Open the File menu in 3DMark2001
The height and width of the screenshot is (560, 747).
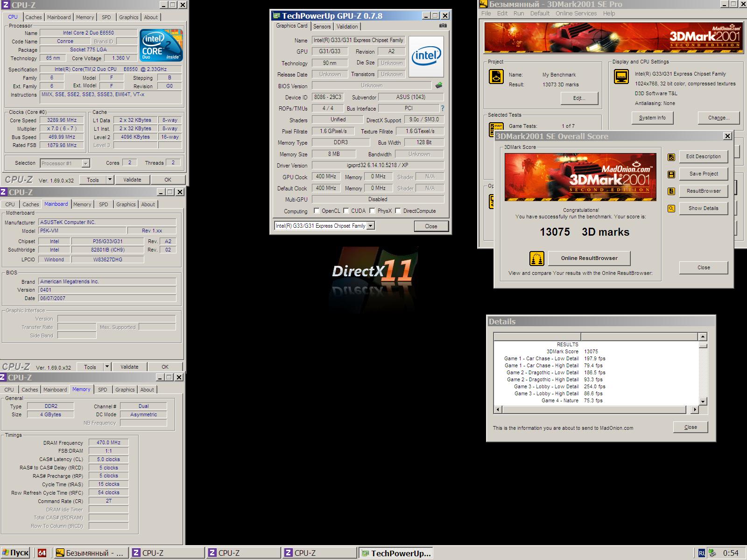point(486,14)
